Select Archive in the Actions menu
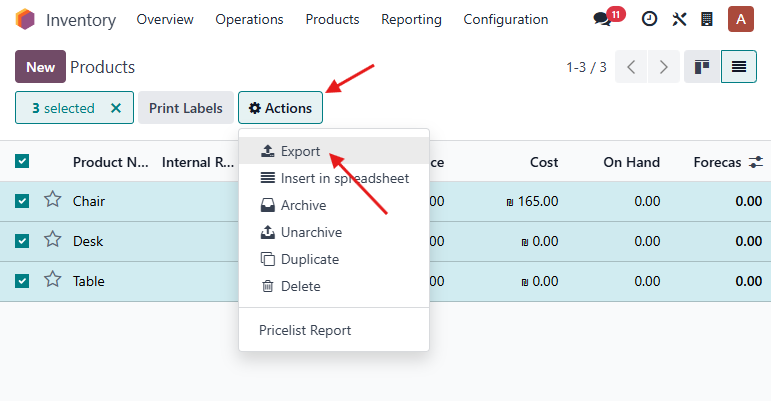 [x=303, y=205]
